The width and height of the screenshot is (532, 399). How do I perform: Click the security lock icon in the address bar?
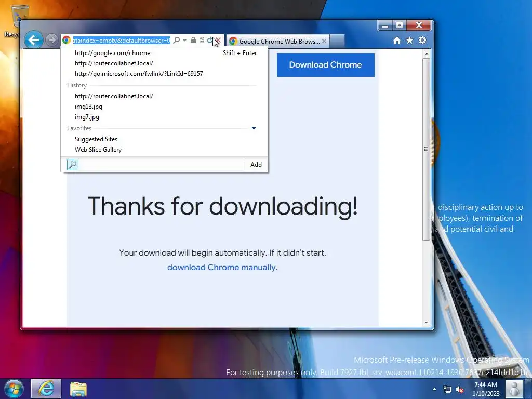click(x=193, y=41)
